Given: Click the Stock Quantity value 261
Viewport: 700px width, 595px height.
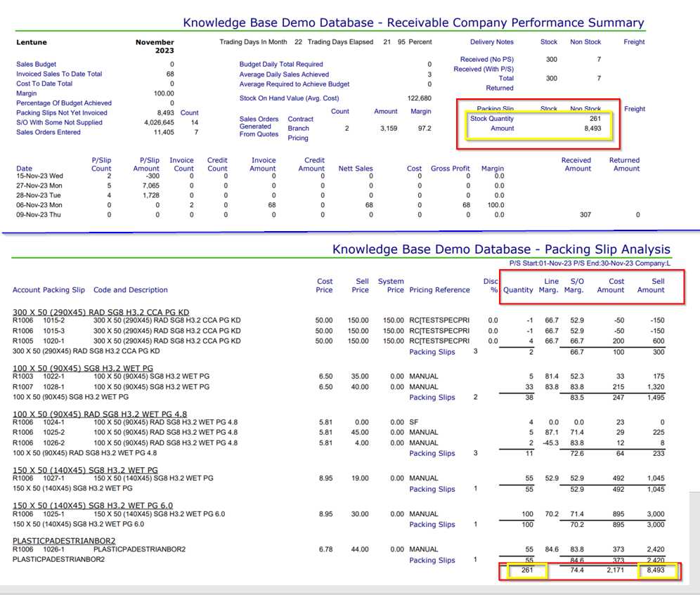Looking at the screenshot, I should (595, 118).
